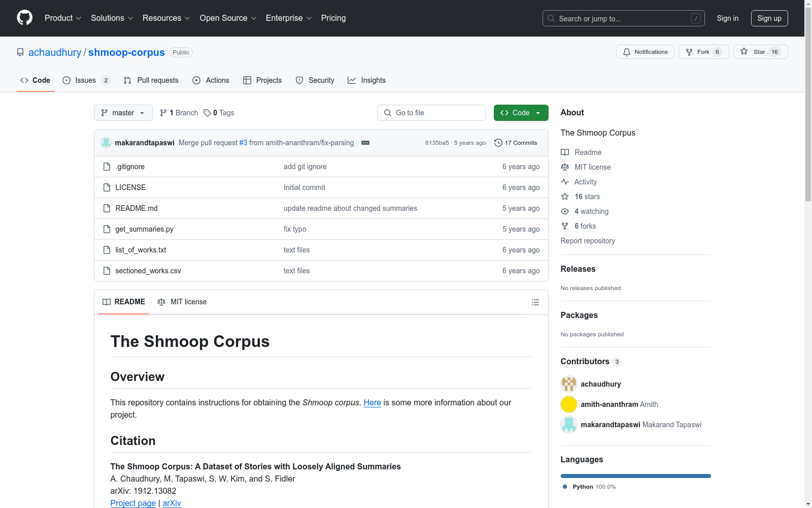Open the Contributors section heading
812x508 pixels.
[x=591, y=362]
